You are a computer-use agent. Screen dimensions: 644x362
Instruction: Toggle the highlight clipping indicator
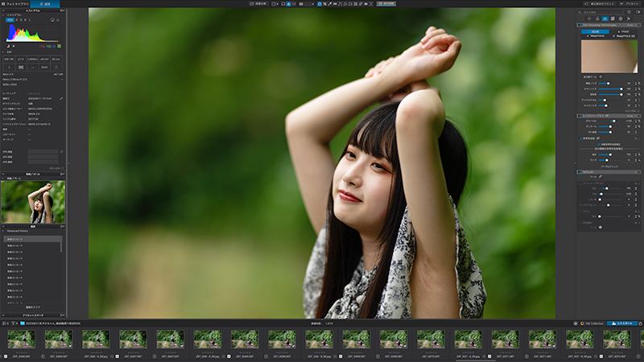[14, 46]
